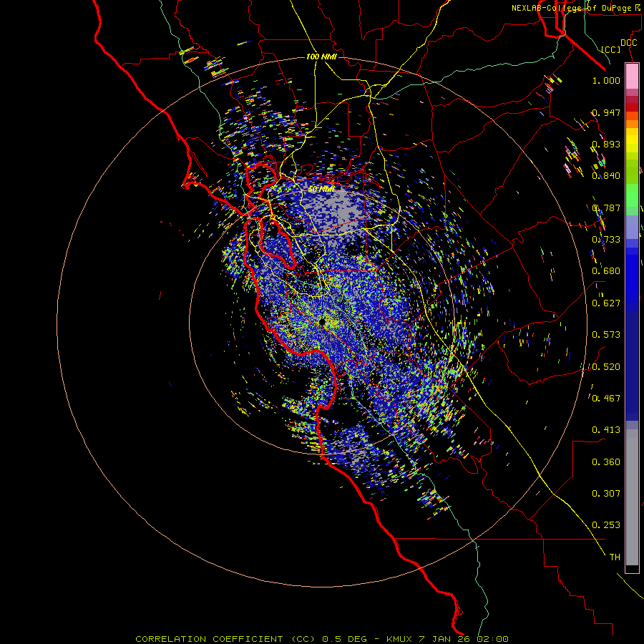
Task: Click the TH label beside the color bar
Action: [615, 557]
